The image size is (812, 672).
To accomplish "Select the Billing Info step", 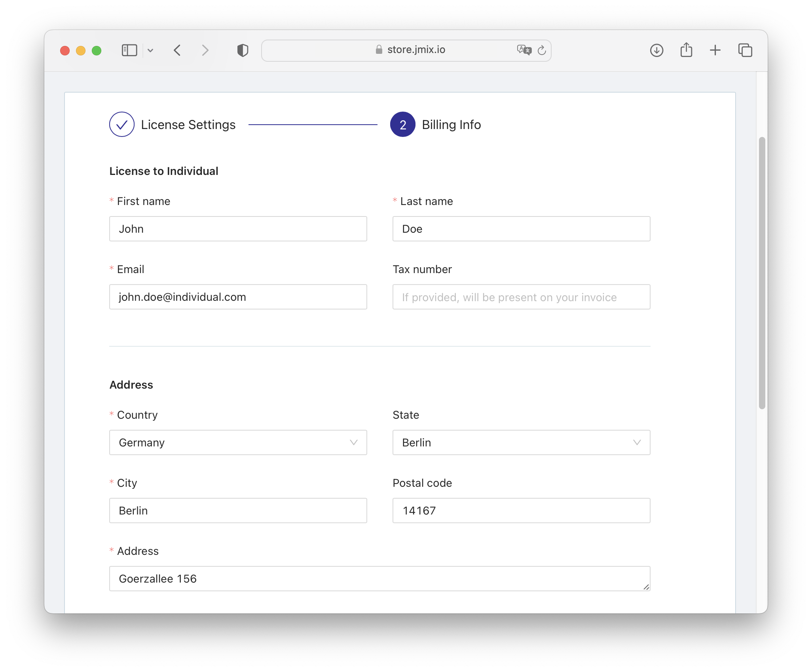I will pos(451,124).
